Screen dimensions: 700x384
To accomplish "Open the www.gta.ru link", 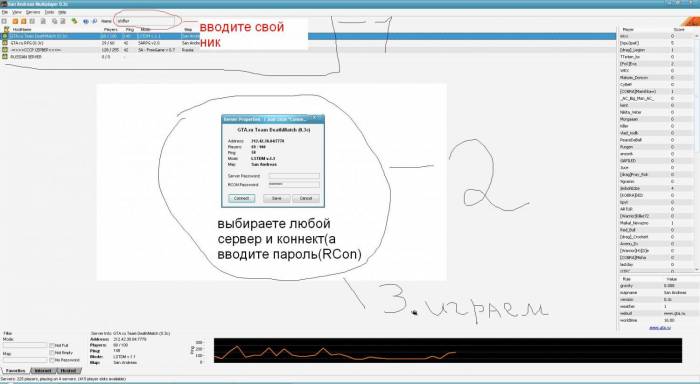I will click(x=659, y=328).
